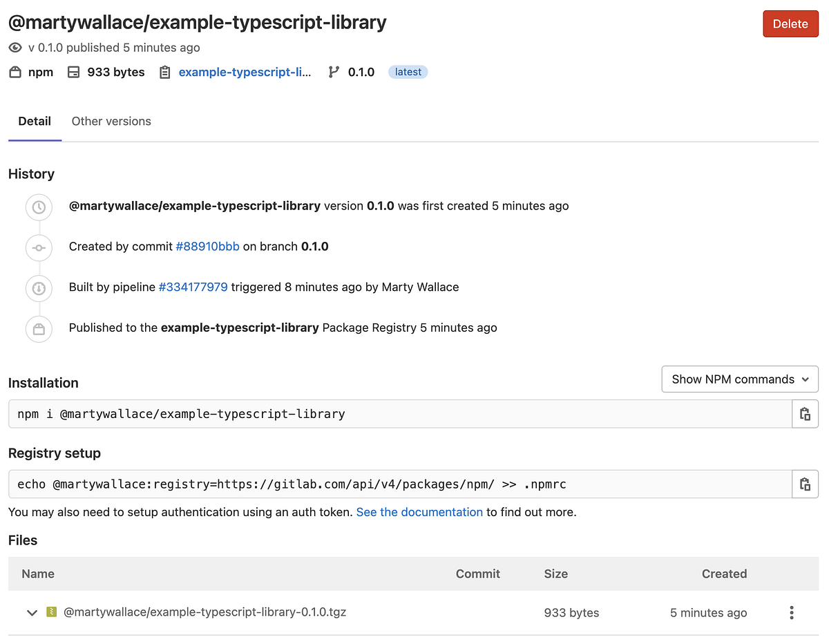The height and width of the screenshot is (644, 829).
Task: Click the disk icon showing 933 bytes
Action: point(73,72)
